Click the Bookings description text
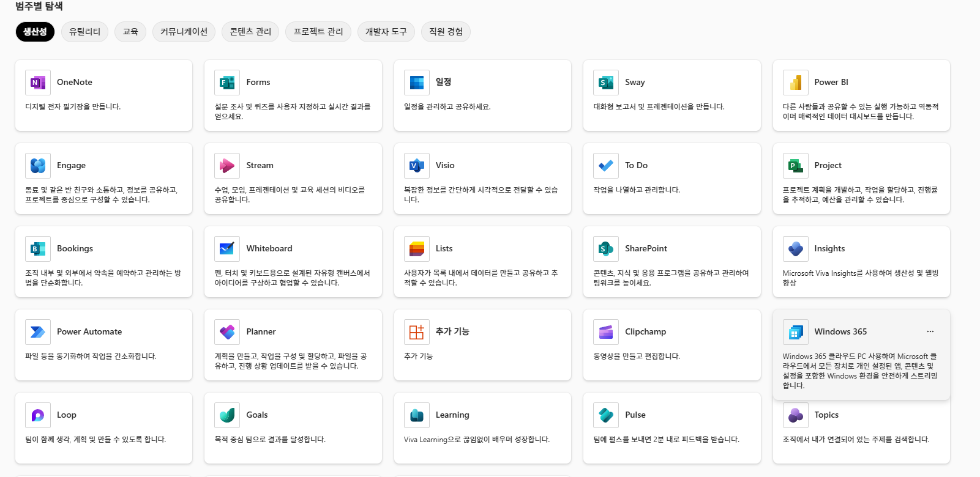The image size is (980, 477). pos(103,278)
